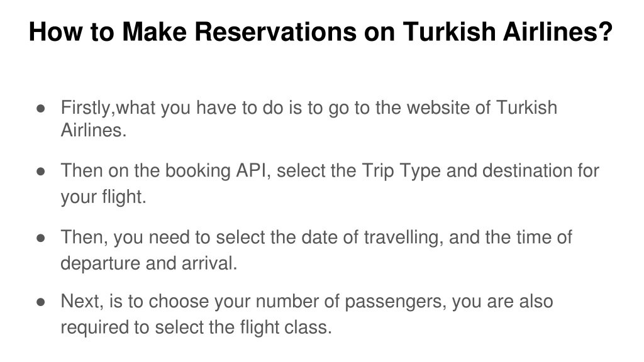The height and width of the screenshot is (362, 644).
Task: Click the text 'your flight.' in second bullet
Action: [104, 197]
